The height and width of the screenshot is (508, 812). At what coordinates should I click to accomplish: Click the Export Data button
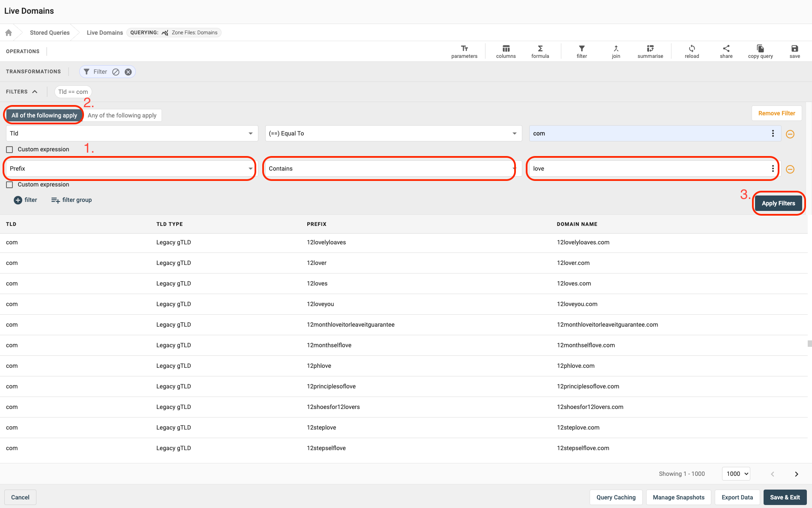tap(737, 497)
